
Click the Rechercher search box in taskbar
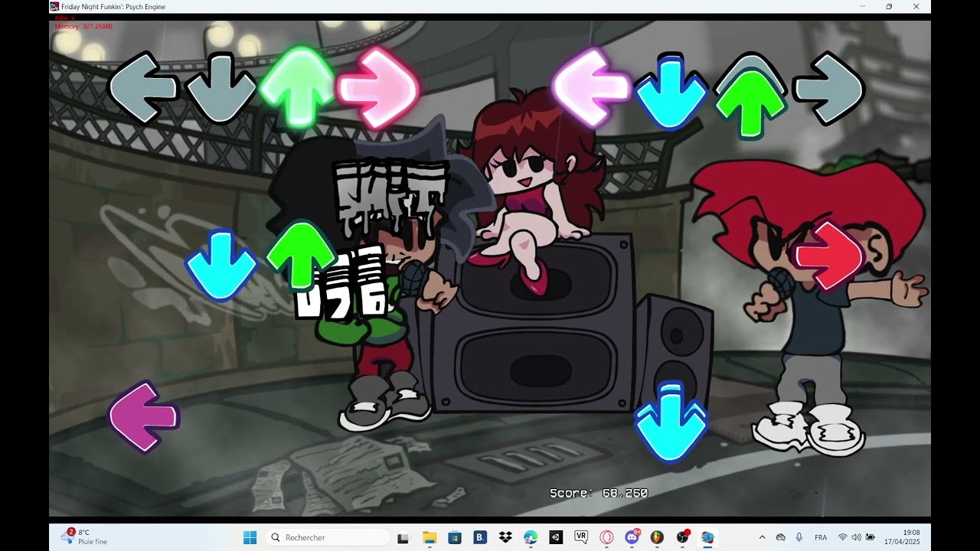(x=328, y=537)
